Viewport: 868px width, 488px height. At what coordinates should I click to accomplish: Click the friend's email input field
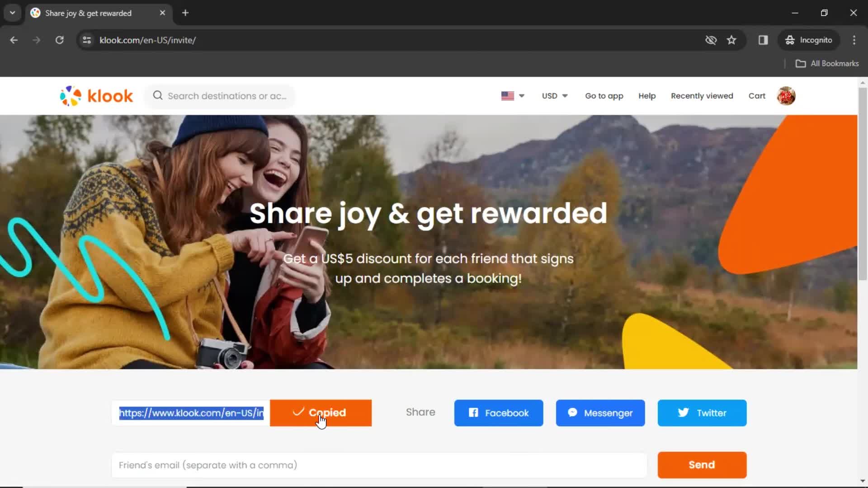point(379,465)
